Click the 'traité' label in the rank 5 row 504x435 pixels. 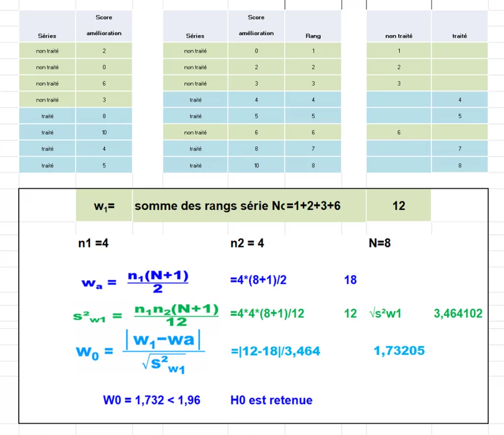(x=195, y=116)
